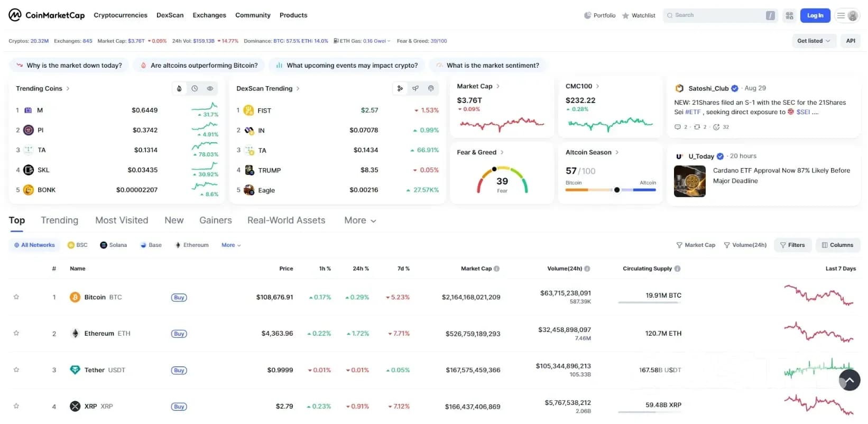Expand the More networks dropdown
The width and height of the screenshot is (868, 424).
(231, 245)
